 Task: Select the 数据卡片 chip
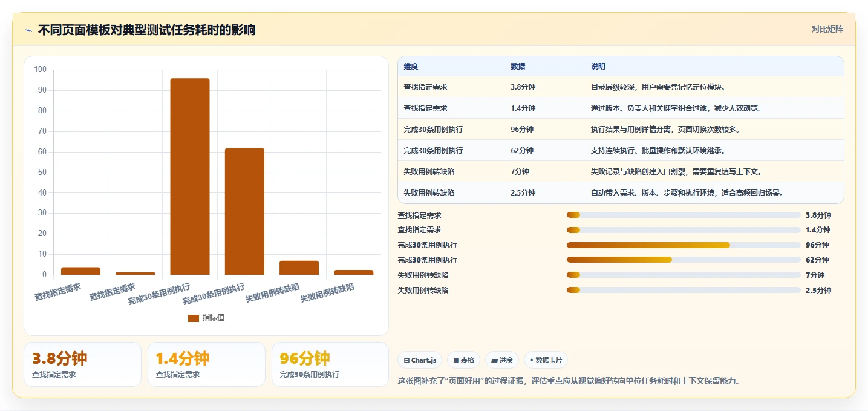tap(546, 360)
